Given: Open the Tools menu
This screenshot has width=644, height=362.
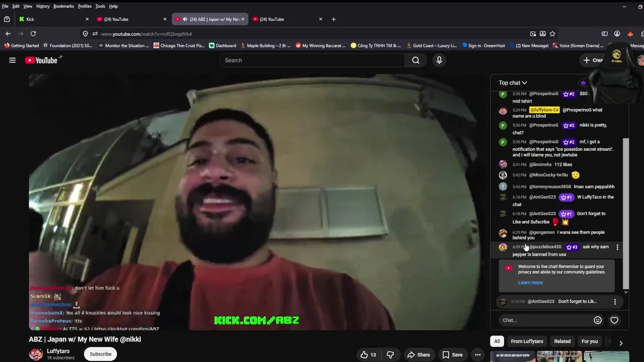Looking at the screenshot, I should 100,6.
